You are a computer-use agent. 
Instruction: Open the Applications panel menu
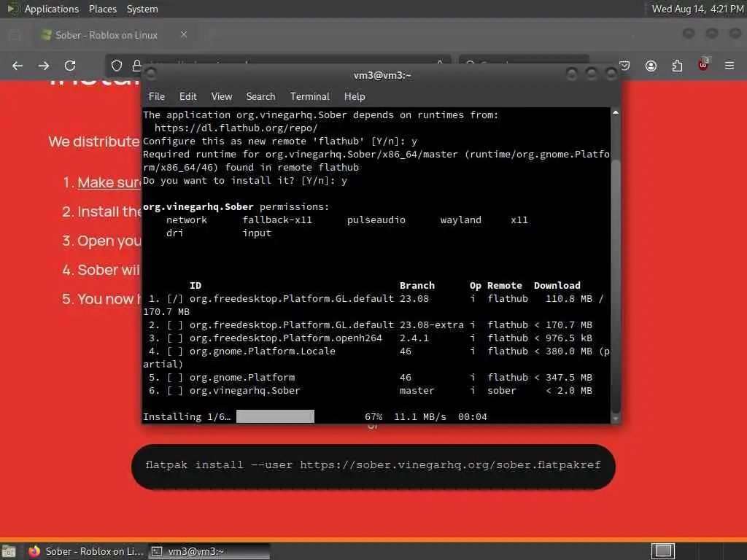point(52,9)
